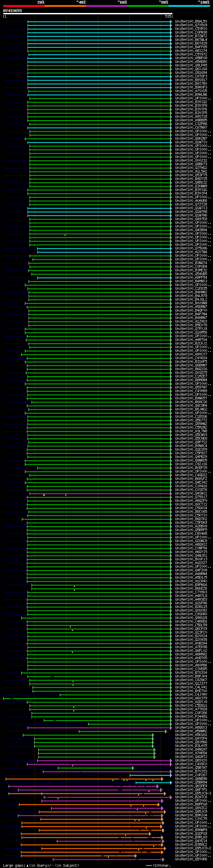Select hit label UniRef100_Q8SV20

point(191,761)
